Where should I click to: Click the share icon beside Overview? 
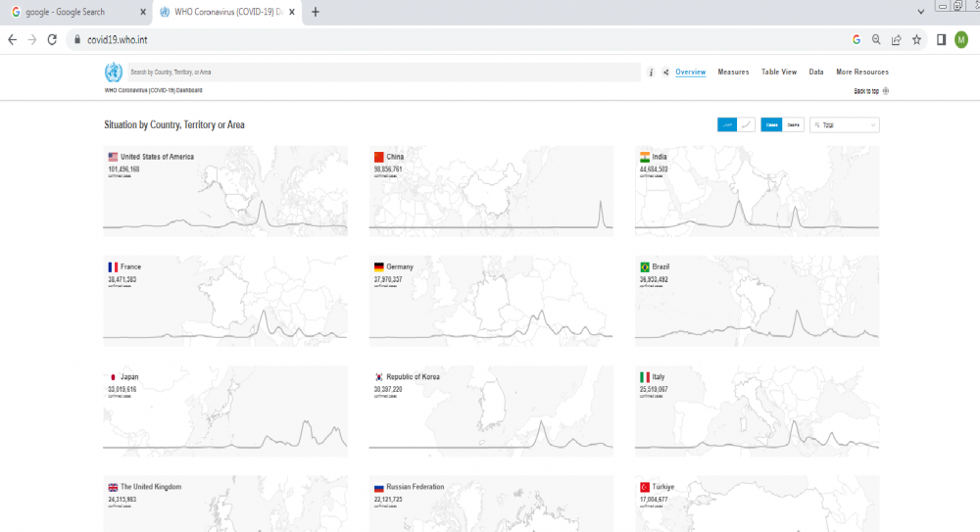click(x=665, y=73)
